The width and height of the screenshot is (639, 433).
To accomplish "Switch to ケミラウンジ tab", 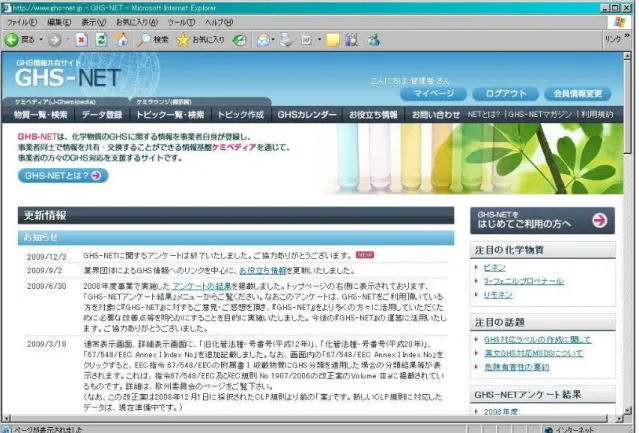I will 200,102.
